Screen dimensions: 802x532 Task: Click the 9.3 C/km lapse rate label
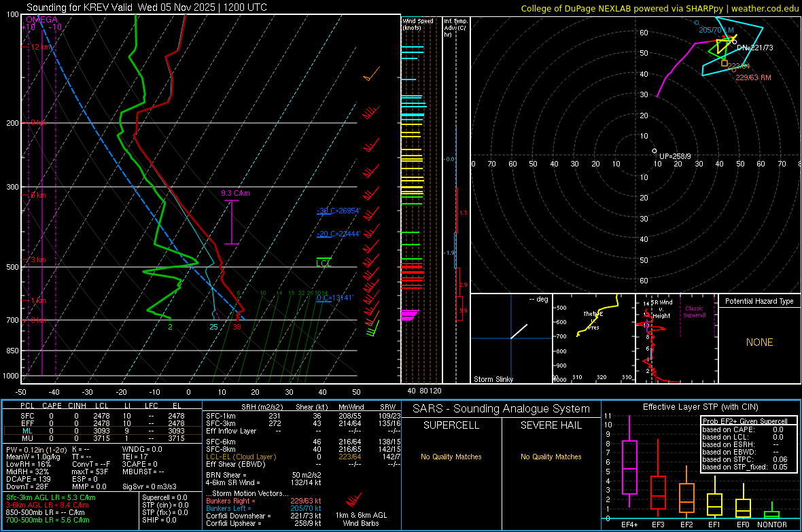tap(235, 193)
